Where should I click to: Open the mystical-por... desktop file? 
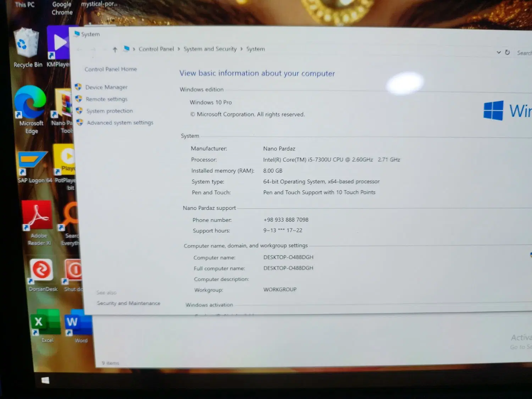click(99, 4)
